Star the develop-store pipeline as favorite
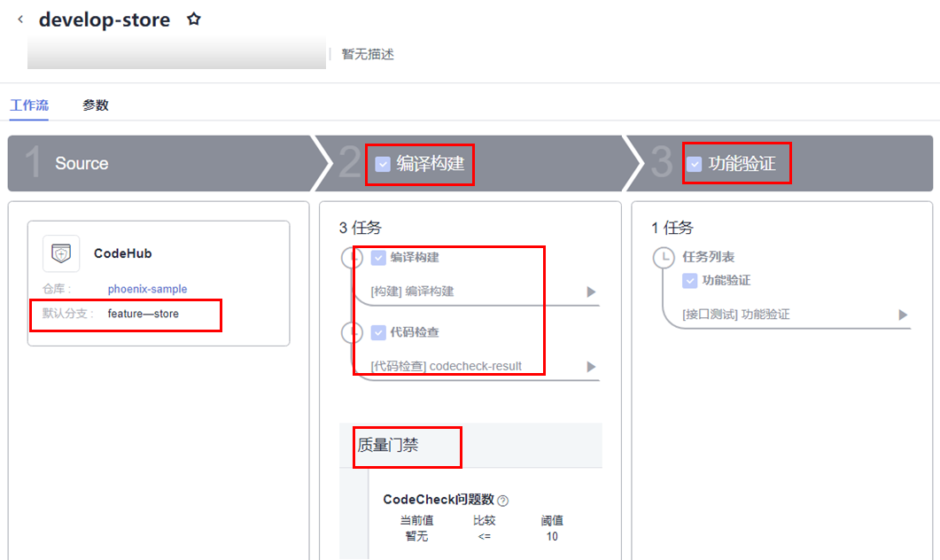The image size is (940, 560). 194,19
